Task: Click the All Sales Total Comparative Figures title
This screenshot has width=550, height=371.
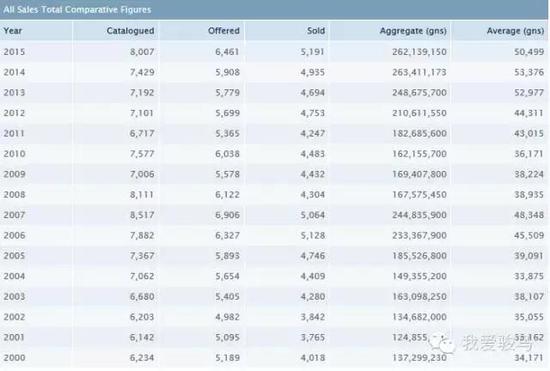Action: [77, 9]
